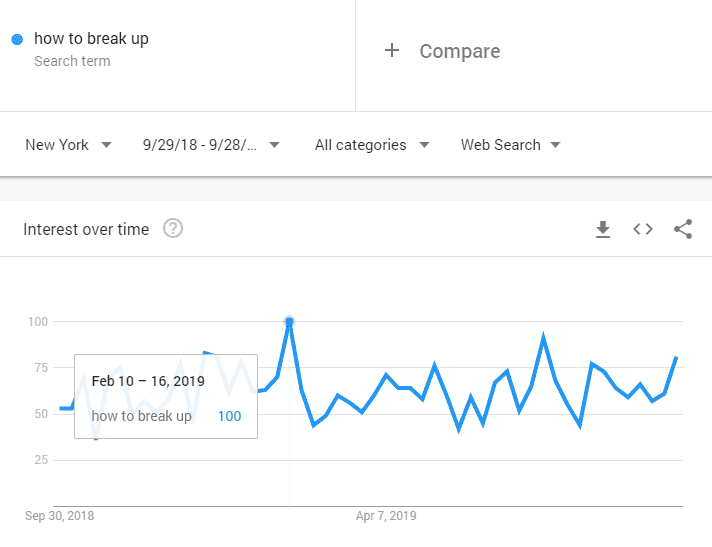Screen dimensions: 712x547
Task: Click the Apr 7, 2019 axis label
Action: point(386,516)
